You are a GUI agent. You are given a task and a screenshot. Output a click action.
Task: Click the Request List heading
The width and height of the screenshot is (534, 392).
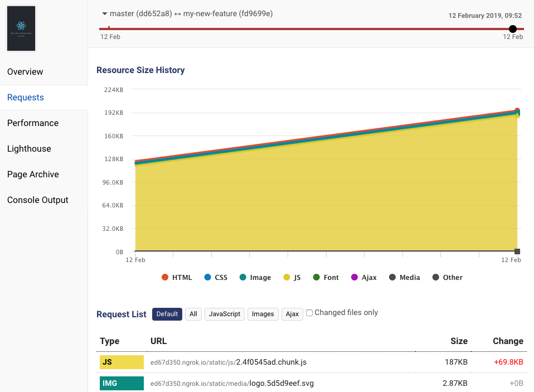point(122,314)
